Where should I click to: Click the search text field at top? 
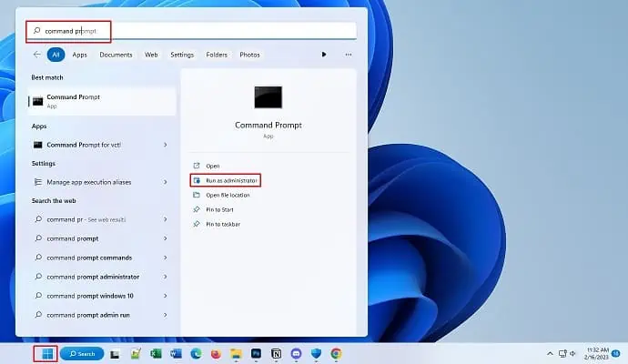point(191,31)
